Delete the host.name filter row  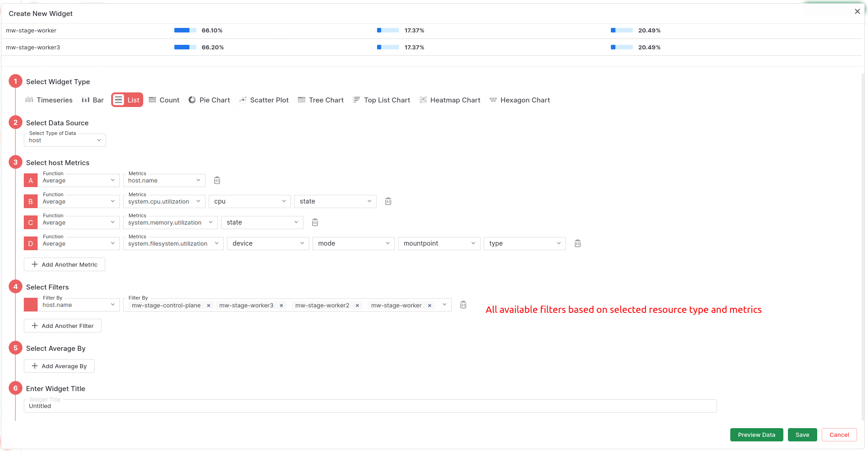click(x=463, y=305)
